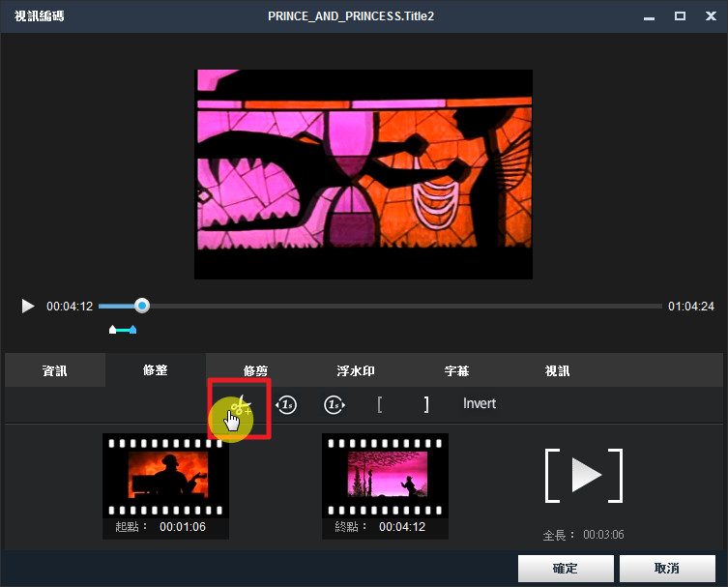Click the trim range marker below the seekbar

pos(123,330)
